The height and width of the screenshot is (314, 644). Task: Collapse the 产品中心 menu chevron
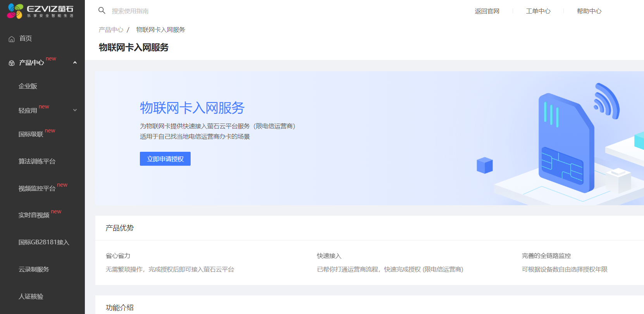75,63
